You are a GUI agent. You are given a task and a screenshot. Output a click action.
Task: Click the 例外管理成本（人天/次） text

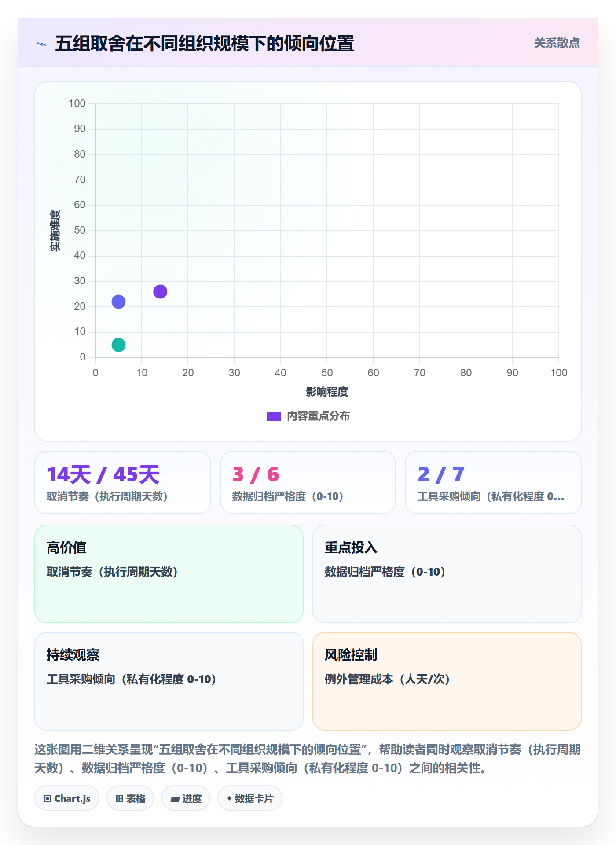coord(388,679)
